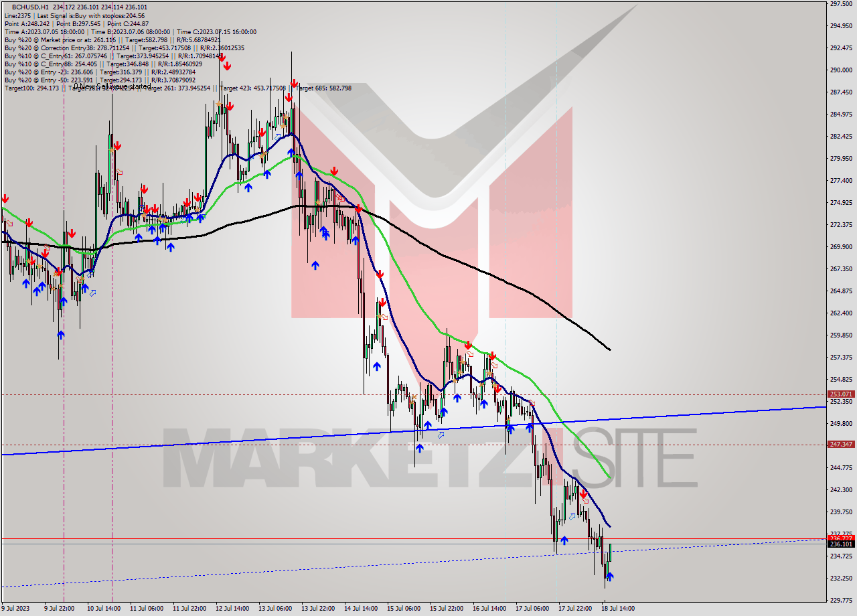Click the 229.775 price axis label
The image size is (857, 616).
pyautogui.click(x=840, y=601)
